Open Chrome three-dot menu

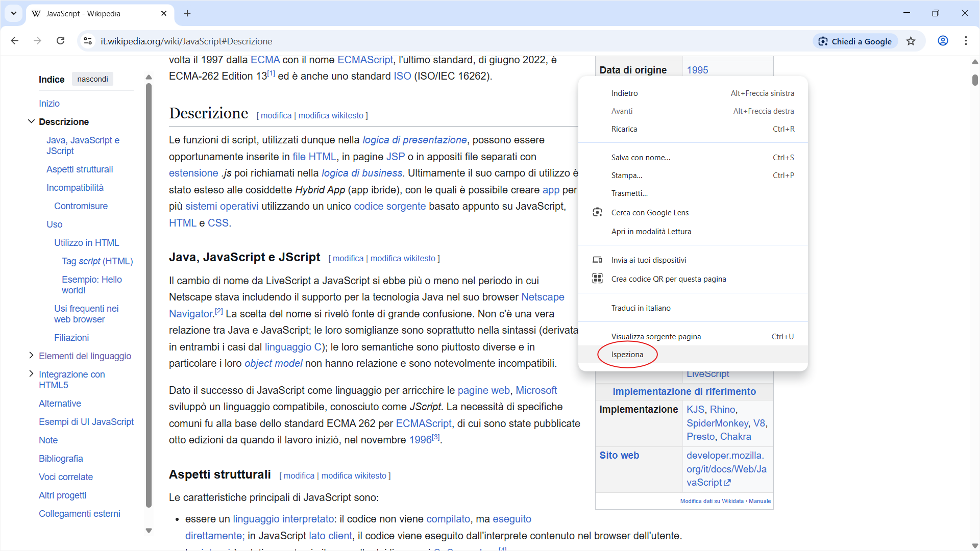click(x=966, y=41)
